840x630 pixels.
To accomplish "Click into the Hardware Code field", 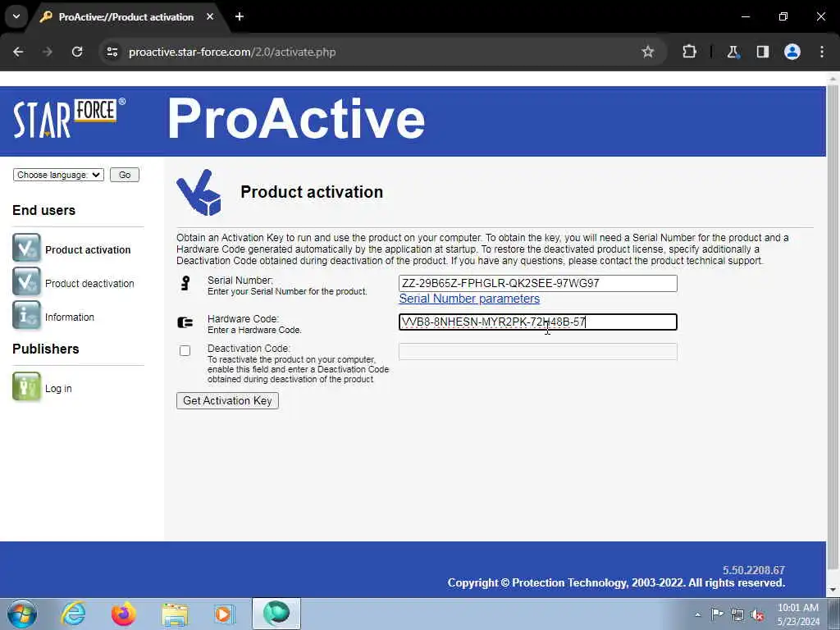I will point(538,322).
